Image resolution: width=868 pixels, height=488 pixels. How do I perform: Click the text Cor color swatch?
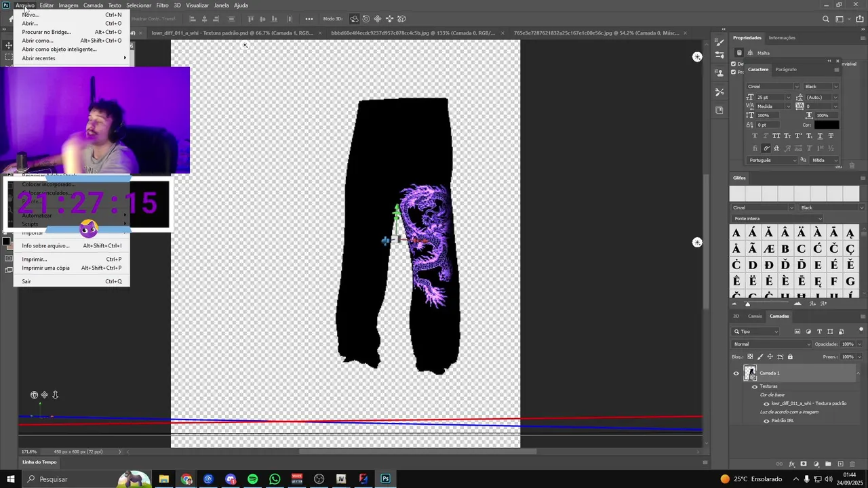click(827, 125)
